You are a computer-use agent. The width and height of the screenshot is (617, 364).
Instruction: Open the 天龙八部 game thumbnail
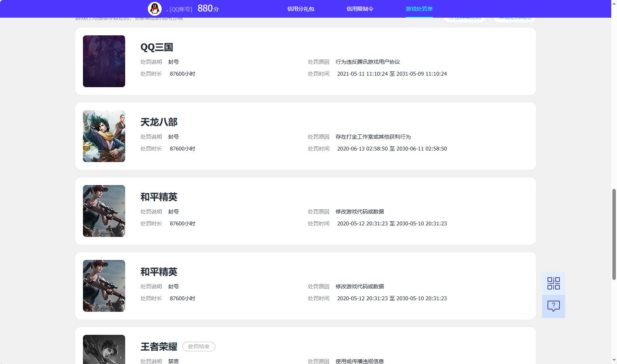tap(104, 136)
